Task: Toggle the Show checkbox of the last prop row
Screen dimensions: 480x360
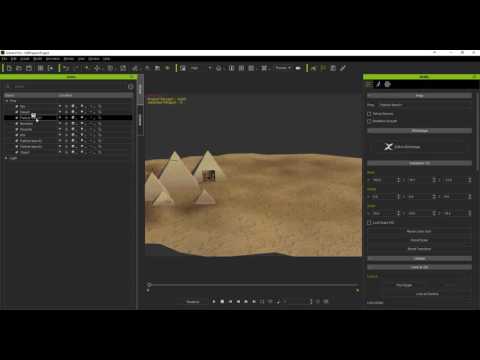Action: tap(60, 152)
